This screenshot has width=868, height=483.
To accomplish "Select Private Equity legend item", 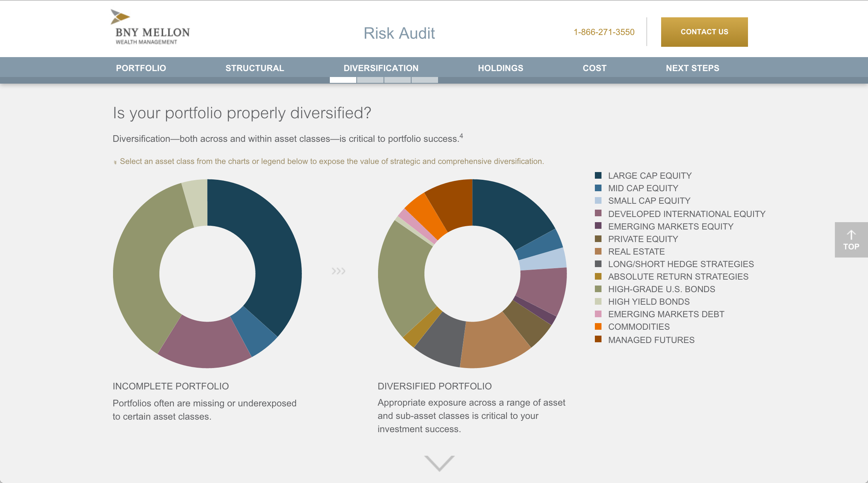I will [x=642, y=239].
